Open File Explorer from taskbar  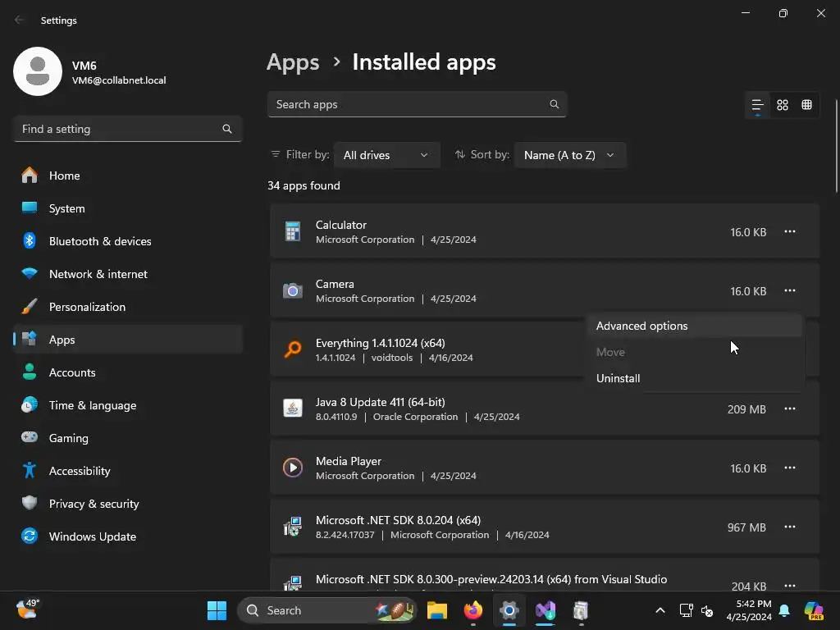(x=436, y=610)
